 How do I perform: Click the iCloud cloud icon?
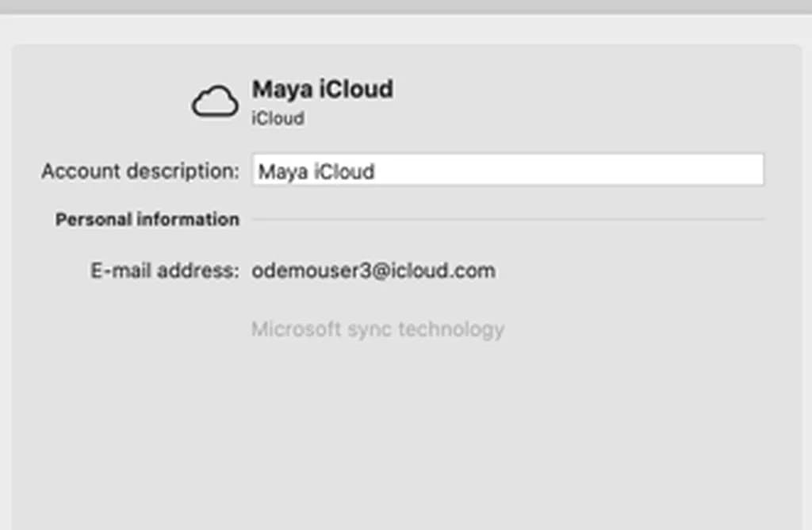click(x=215, y=103)
